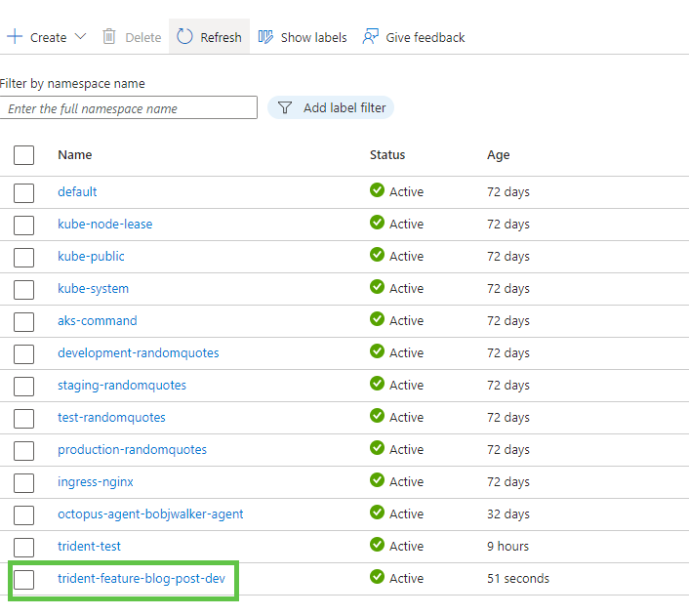Viewport: 689px width, 616px height.
Task: Open the octopus-agent-bobjwalker-agent namespace link
Action: click(x=150, y=514)
